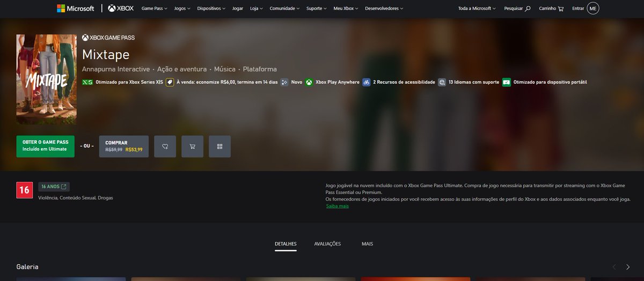
Task: Click the ME profile avatar
Action: (592, 9)
